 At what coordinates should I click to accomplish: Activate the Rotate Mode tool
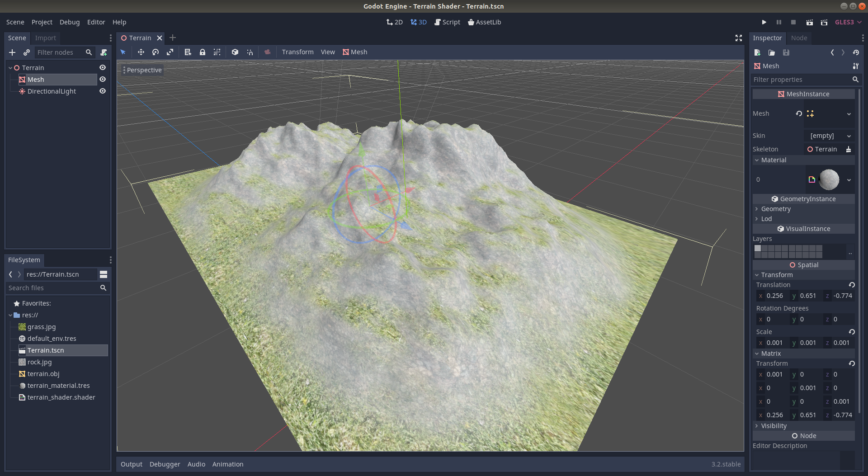[x=156, y=52]
